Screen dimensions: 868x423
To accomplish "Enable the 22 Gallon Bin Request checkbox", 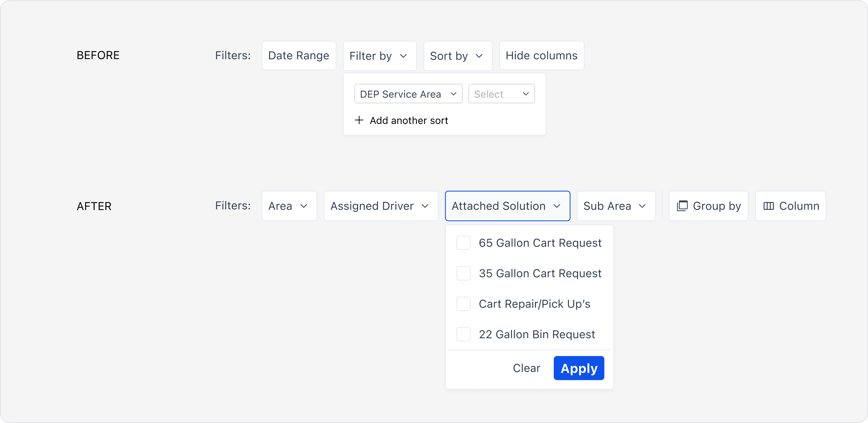I will (463, 334).
